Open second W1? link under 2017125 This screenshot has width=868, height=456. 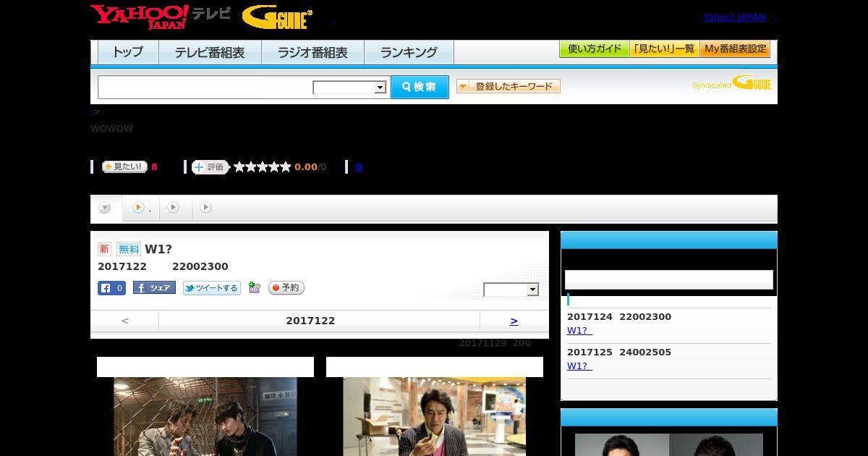coord(579,366)
